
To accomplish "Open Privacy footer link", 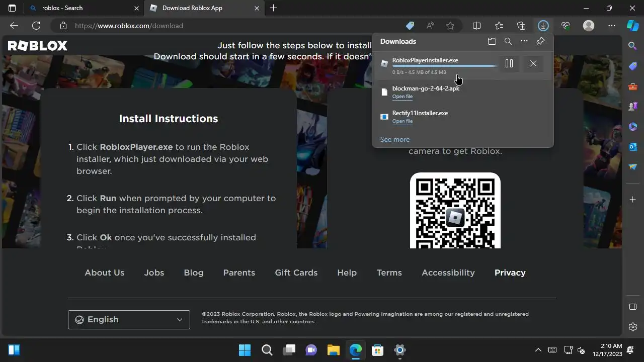I will [510, 273].
